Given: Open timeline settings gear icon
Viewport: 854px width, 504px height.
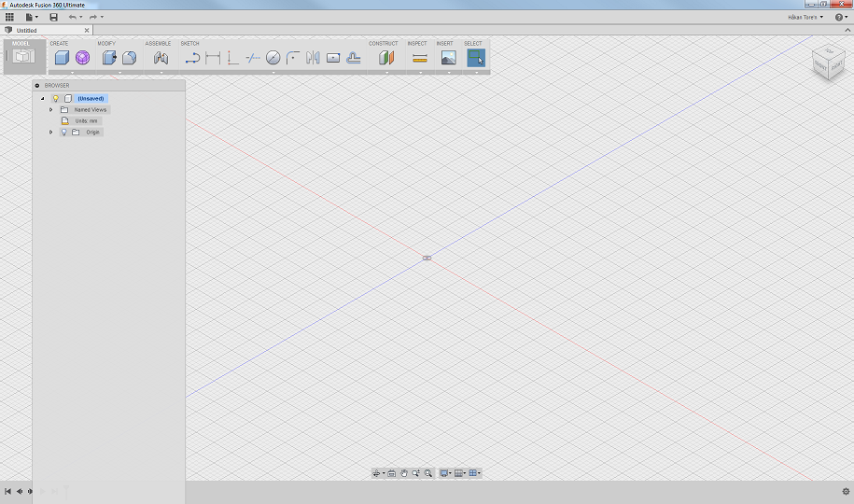Looking at the screenshot, I should coord(846,492).
